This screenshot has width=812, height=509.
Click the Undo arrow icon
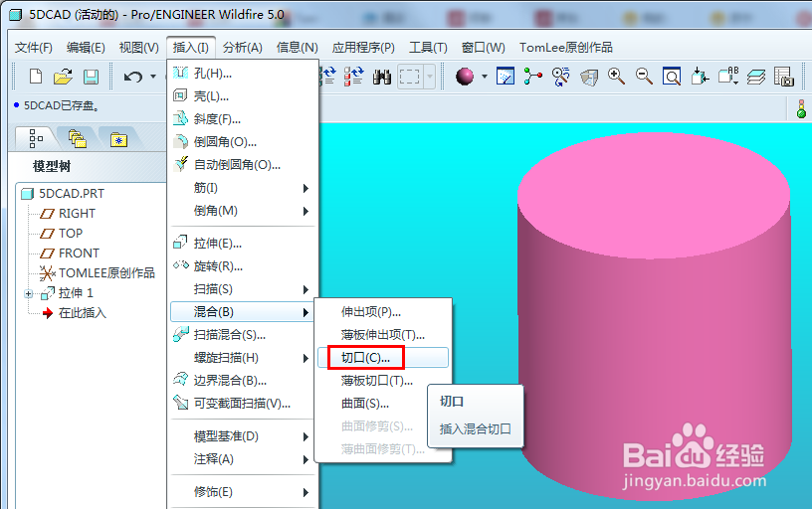(133, 77)
